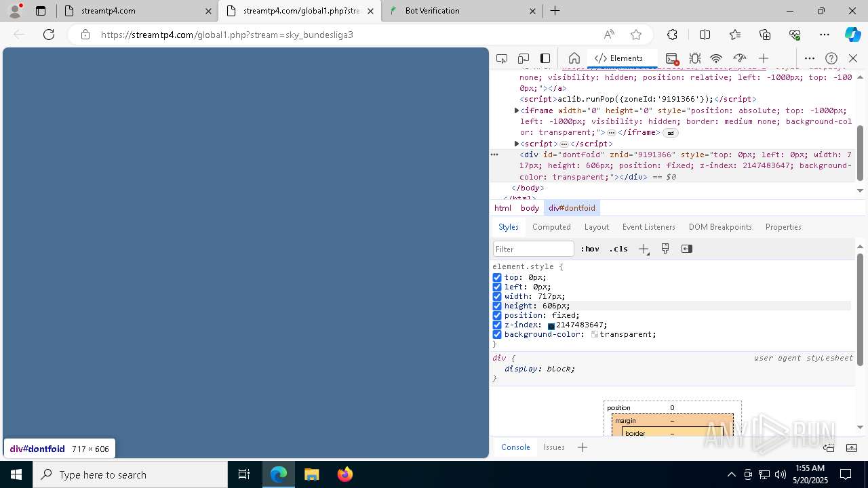868x488 pixels.
Task: Open Edge Settings and more menu
Action: [825, 35]
